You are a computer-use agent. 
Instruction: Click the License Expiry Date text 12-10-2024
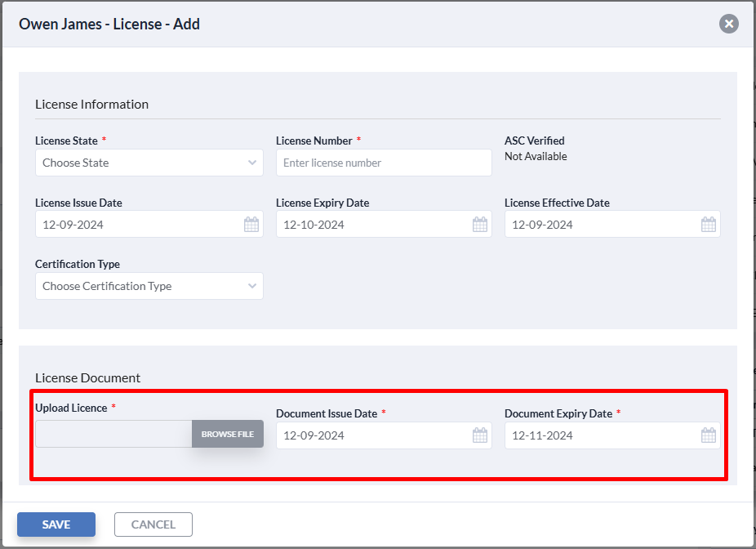point(314,225)
